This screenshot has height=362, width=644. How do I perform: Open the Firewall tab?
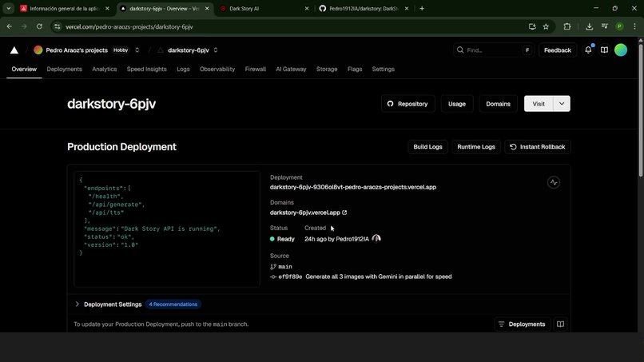click(x=256, y=69)
